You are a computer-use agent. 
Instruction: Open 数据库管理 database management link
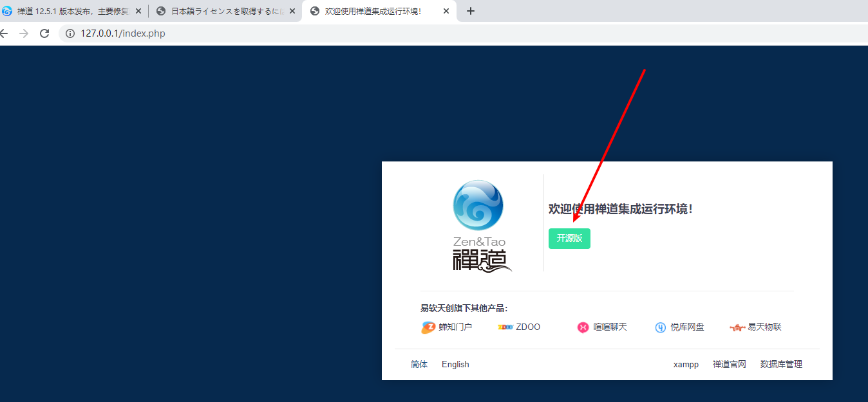pyautogui.click(x=781, y=364)
